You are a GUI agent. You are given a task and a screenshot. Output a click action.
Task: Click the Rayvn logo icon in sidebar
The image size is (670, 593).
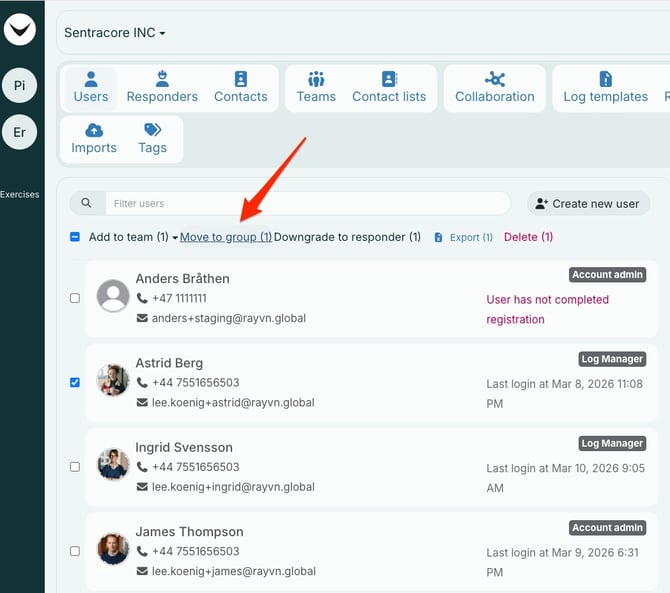[20, 30]
